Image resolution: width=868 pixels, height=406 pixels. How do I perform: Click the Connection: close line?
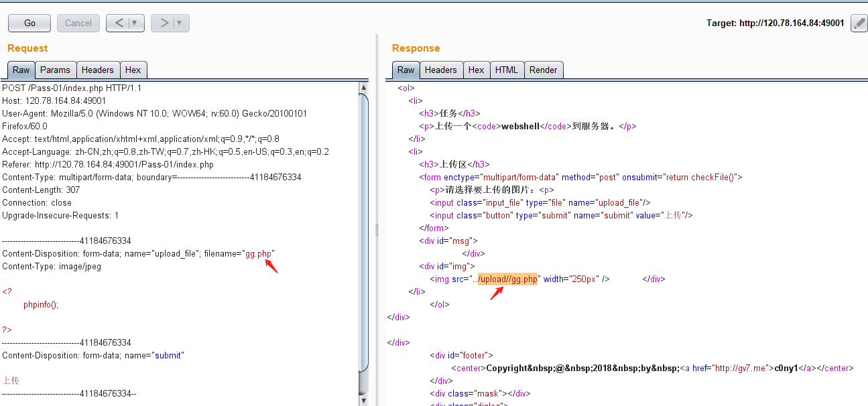(x=37, y=202)
